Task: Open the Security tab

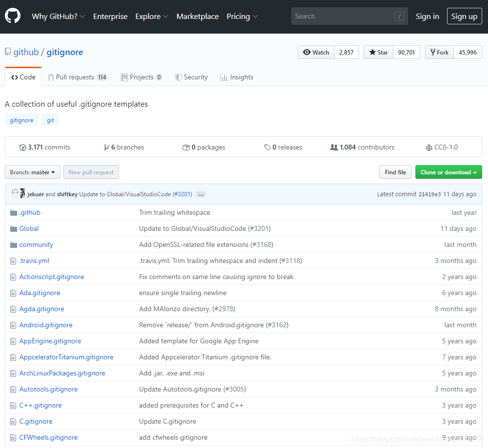Action: tap(191, 77)
